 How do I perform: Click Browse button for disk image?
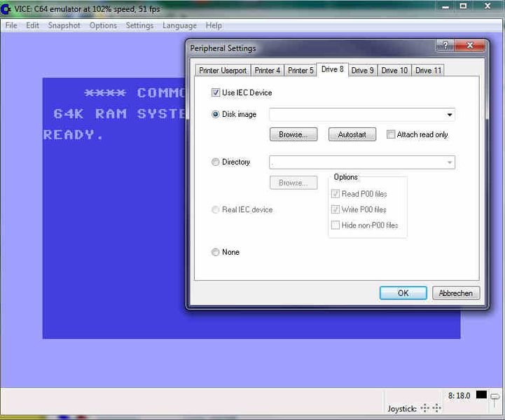pos(293,134)
